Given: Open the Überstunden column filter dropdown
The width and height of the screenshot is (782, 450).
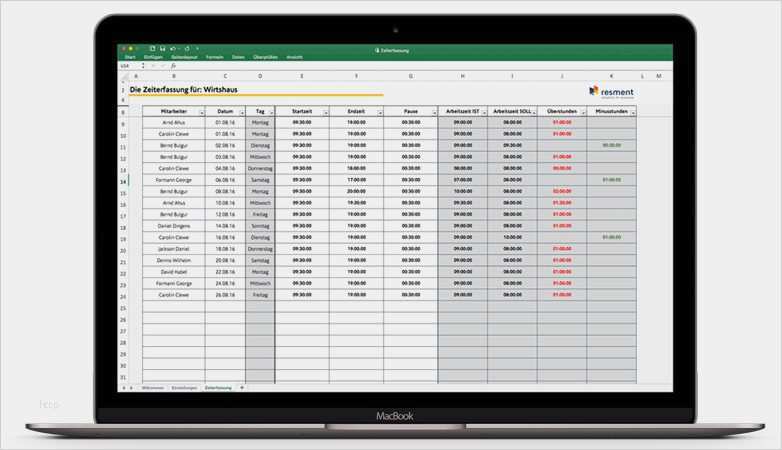Looking at the screenshot, I should point(583,113).
